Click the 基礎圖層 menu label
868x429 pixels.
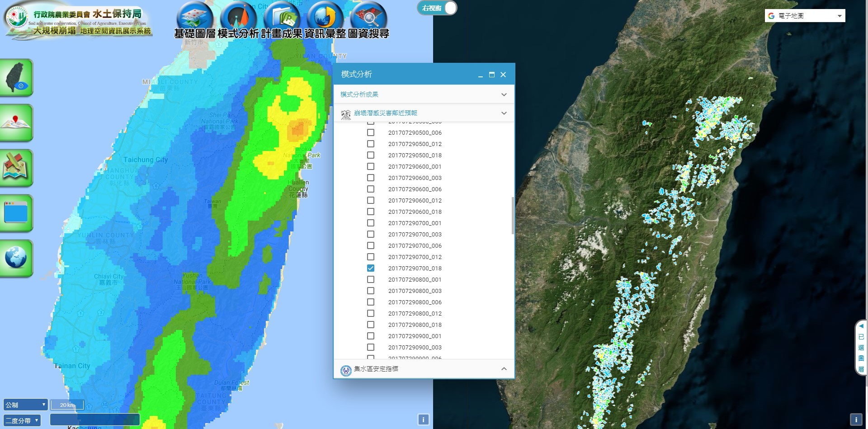point(195,33)
